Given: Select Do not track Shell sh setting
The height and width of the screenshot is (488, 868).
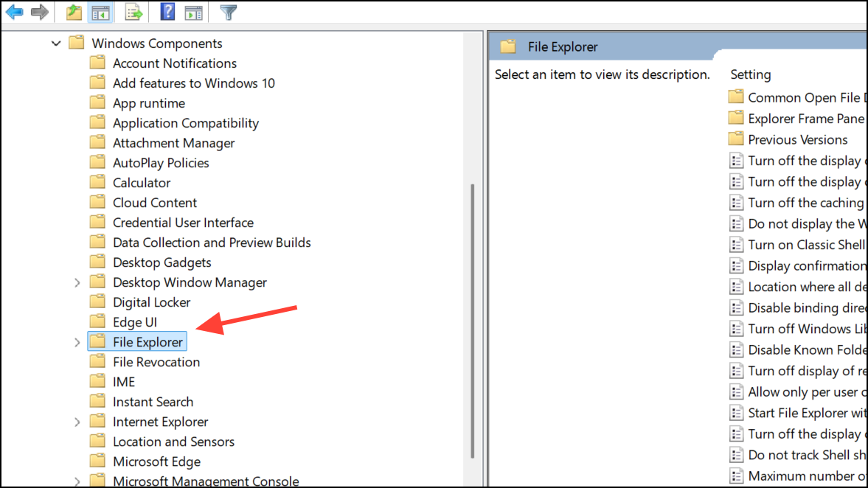Looking at the screenshot, I should point(807,455).
